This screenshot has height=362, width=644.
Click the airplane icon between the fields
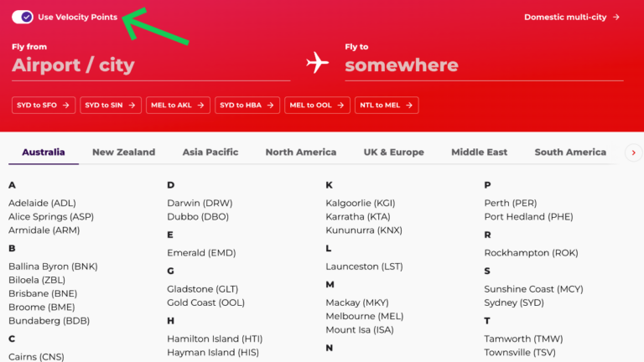(317, 63)
